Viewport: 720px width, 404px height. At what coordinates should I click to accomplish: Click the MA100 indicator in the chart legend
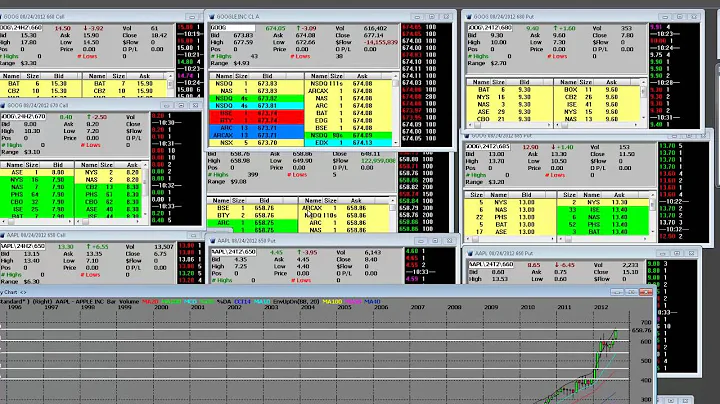coord(332,302)
